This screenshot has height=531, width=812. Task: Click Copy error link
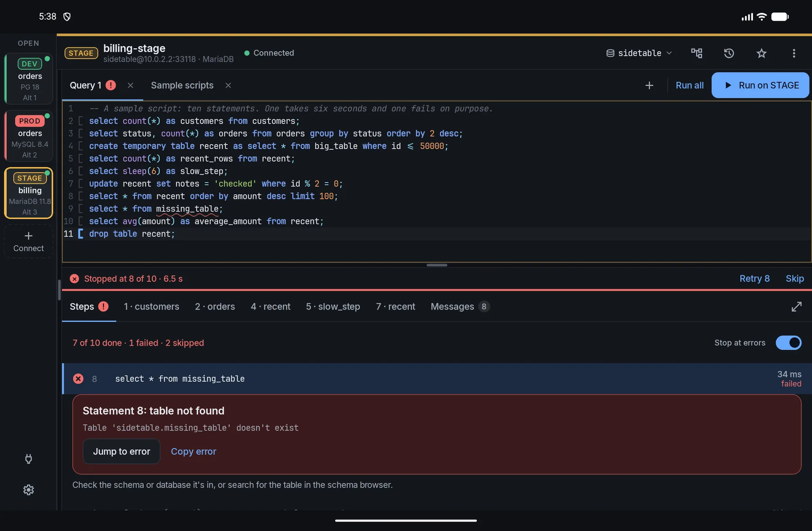[x=194, y=451]
